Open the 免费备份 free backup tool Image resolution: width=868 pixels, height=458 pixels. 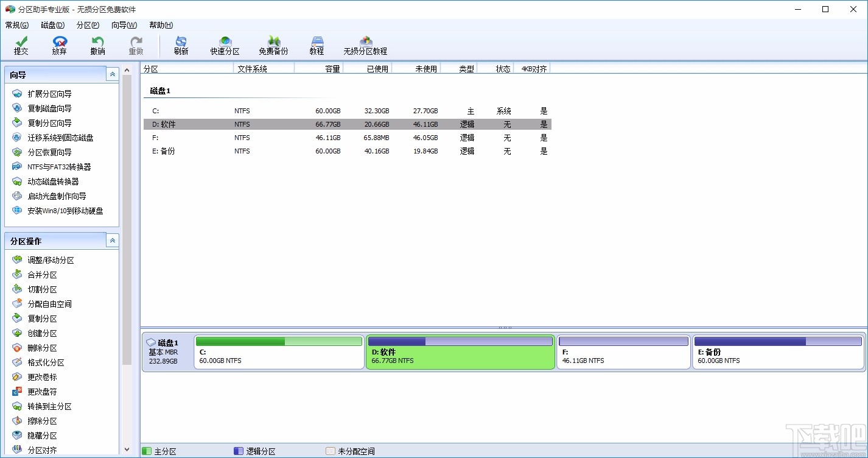tap(274, 46)
